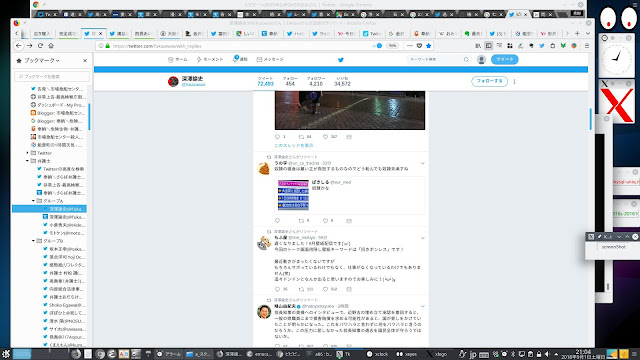This screenshot has height=360, width=640.
Task: Click the URL address field showing twitter.com
Action: coord(241,46)
